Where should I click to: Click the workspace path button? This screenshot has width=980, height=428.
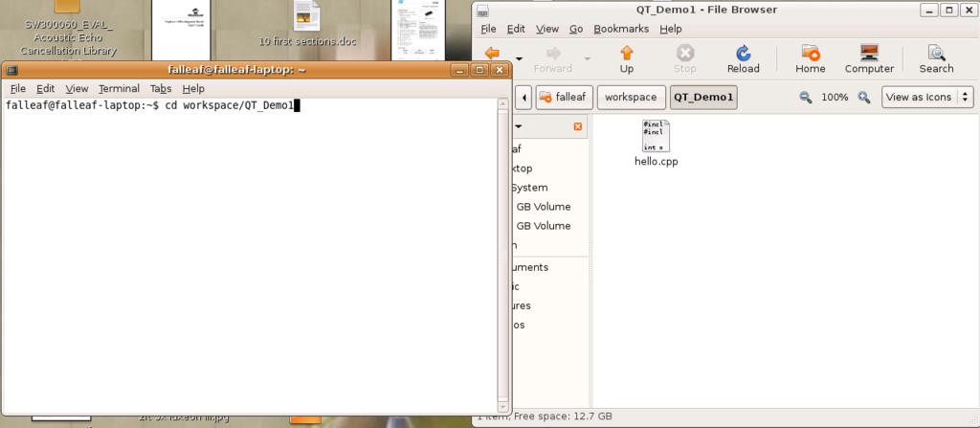pyautogui.click(x=631, y=97)
